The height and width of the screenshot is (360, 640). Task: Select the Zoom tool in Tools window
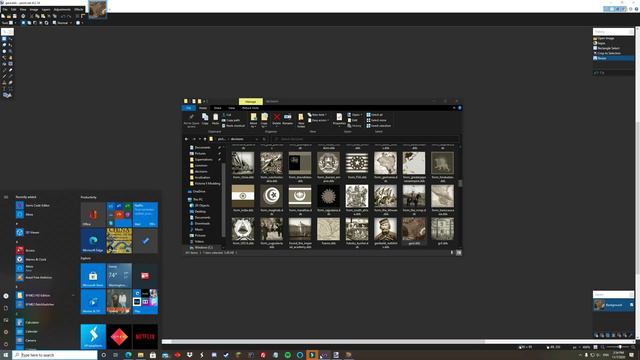[x=10, y=51]
